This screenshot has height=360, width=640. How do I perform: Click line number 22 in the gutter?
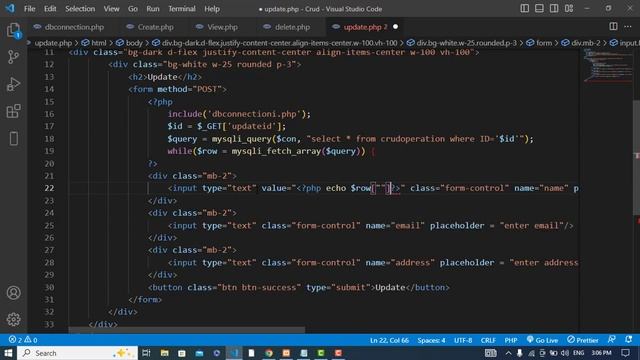[49, 188]
